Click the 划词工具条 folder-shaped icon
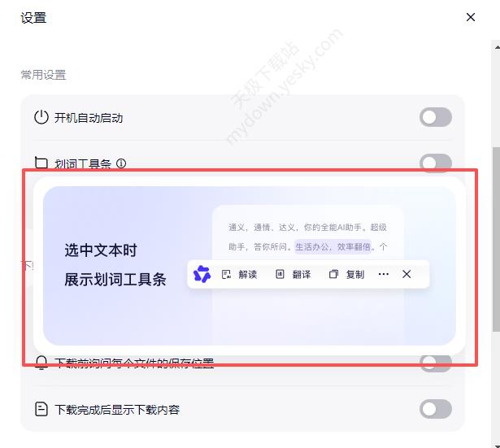Image resolution: width=500 pixels, height=448 pixels. [41, 163]
